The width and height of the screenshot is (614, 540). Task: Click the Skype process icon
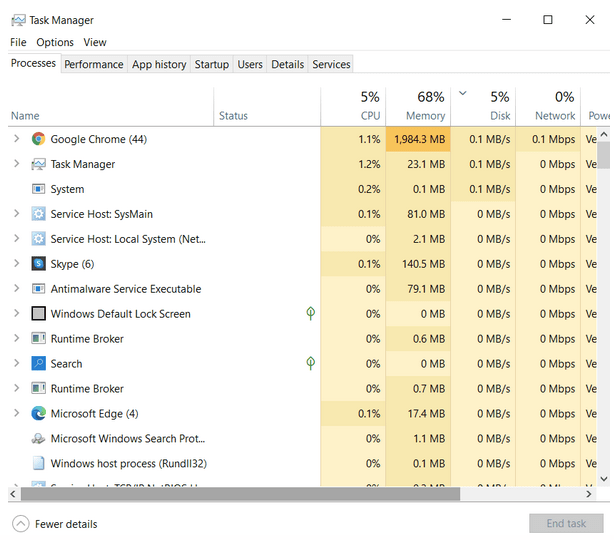click(x=38, y=264)
